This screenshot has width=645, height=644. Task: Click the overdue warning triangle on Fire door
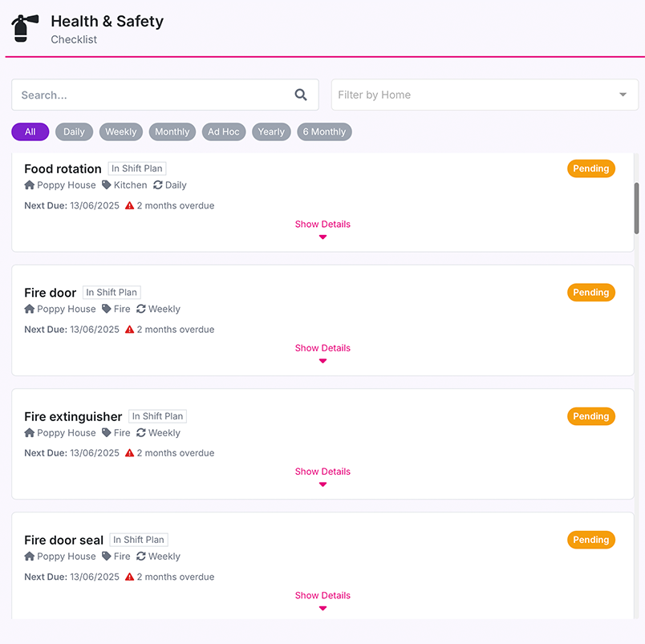click(x=129, y=329)
